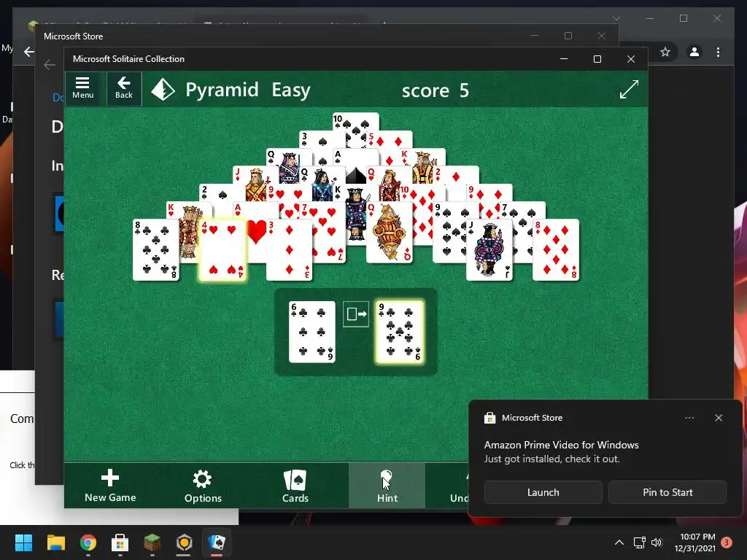This screenshot has height=560, width=747.
Task: Open the hexagon app icon on the taskbar
Action: (x=184, y=542)
